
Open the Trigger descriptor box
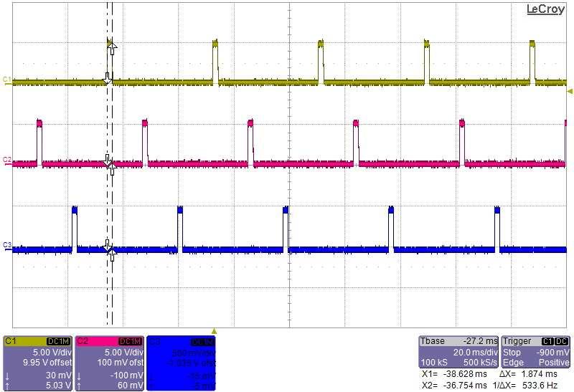535,352
